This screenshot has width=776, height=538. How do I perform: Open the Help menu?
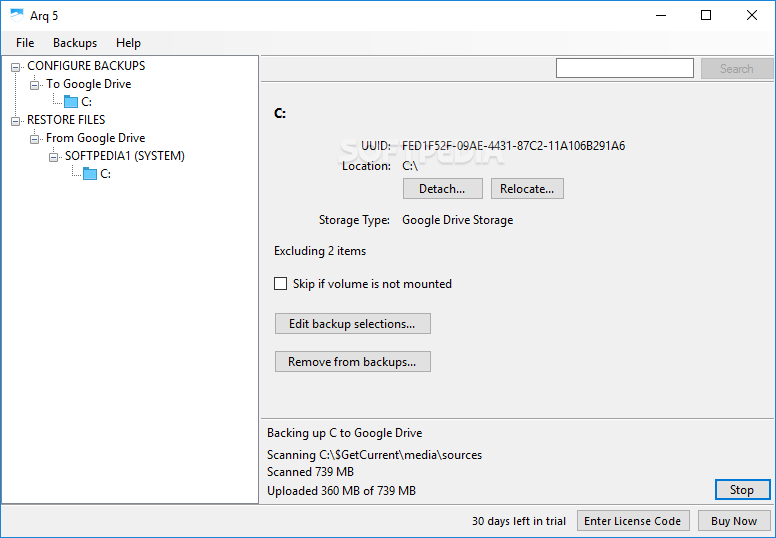(x=128, y=43)
